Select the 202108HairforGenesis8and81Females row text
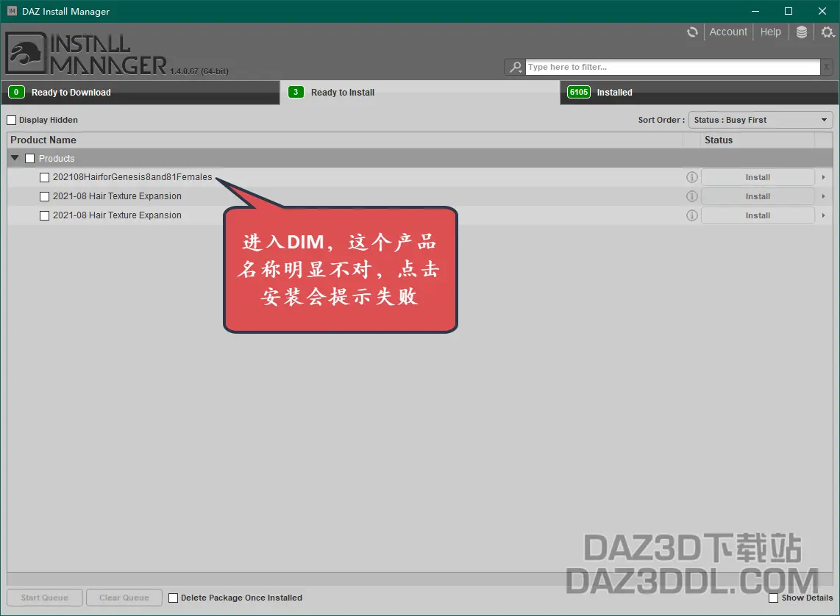This screenshot has width=840, height=616. (x=132, y=177)
